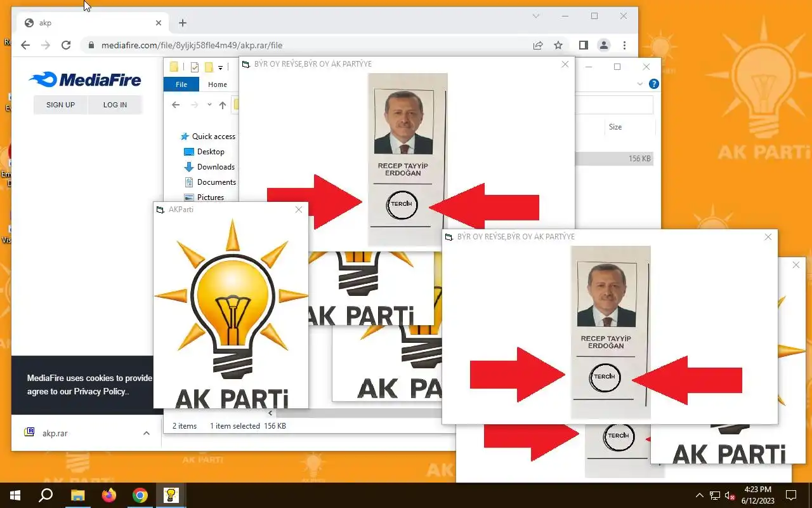Open Windows notification center
Viewport: 812px width, 508px height.
pos(791,495)
